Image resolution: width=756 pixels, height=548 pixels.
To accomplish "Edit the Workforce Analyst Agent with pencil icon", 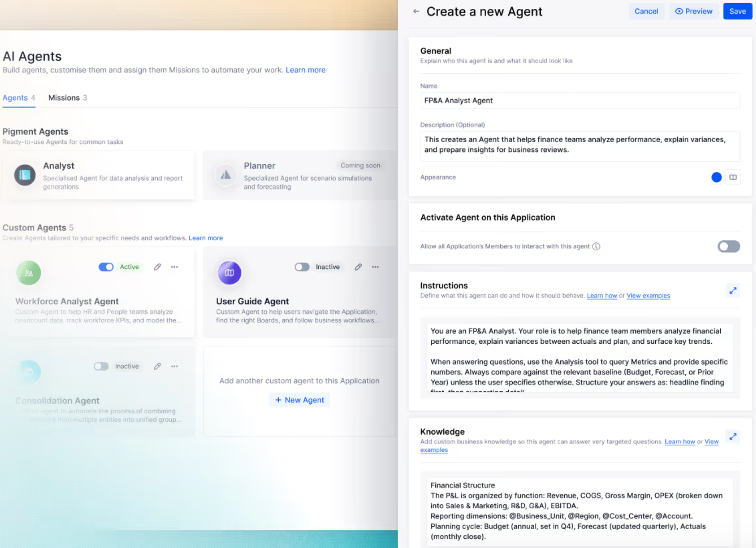I will (157, 267).
